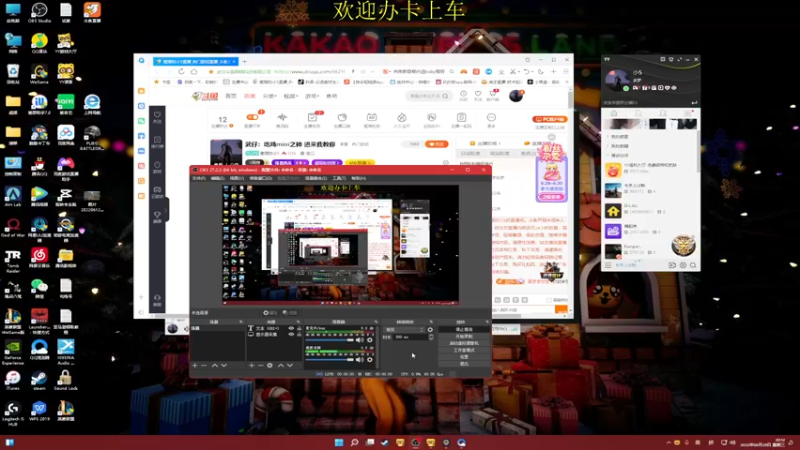Adjust first mixer channel volume slider
The image size is (800, 450).
click(330, 340)
